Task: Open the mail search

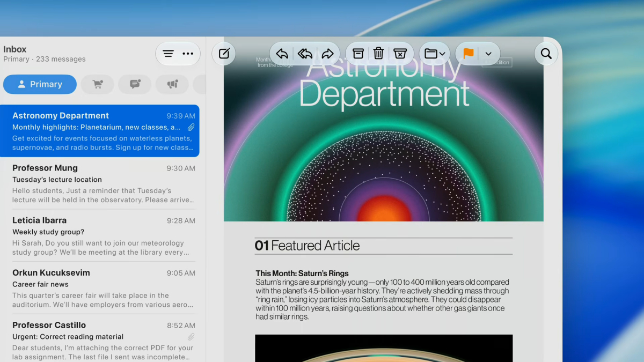Action: 546,54
